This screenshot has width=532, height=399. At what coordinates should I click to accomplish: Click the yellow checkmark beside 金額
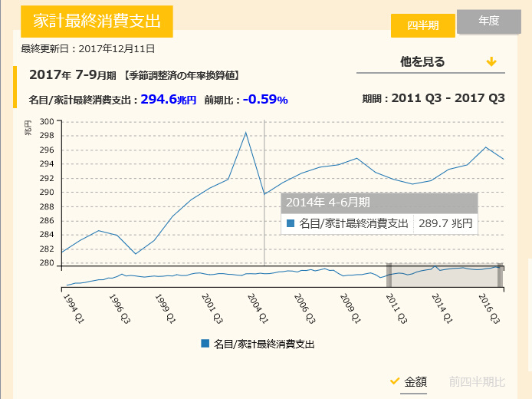tap(395, 381)
